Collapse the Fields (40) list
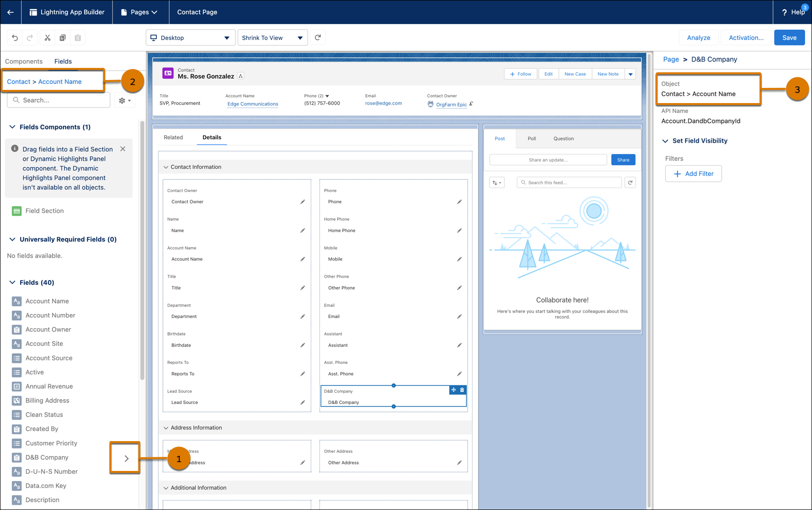The height and width of the screenshot is (510, 812). (12, 282)
